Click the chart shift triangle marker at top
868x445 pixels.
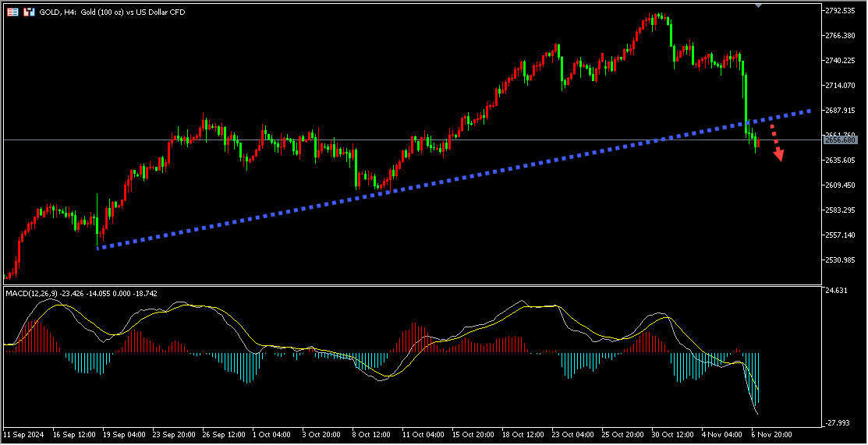point(758,5)
